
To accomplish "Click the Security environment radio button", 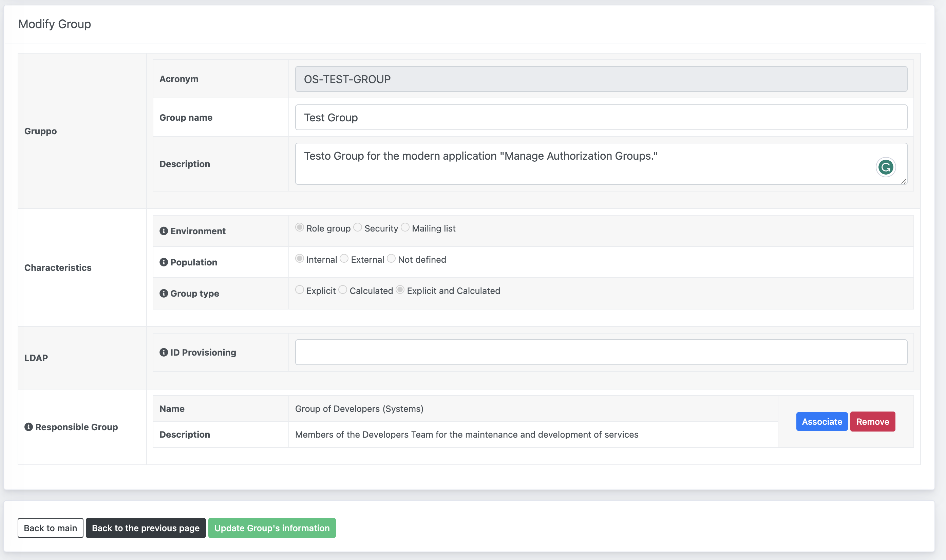I will pyautogui.click(x=358, y=227).
